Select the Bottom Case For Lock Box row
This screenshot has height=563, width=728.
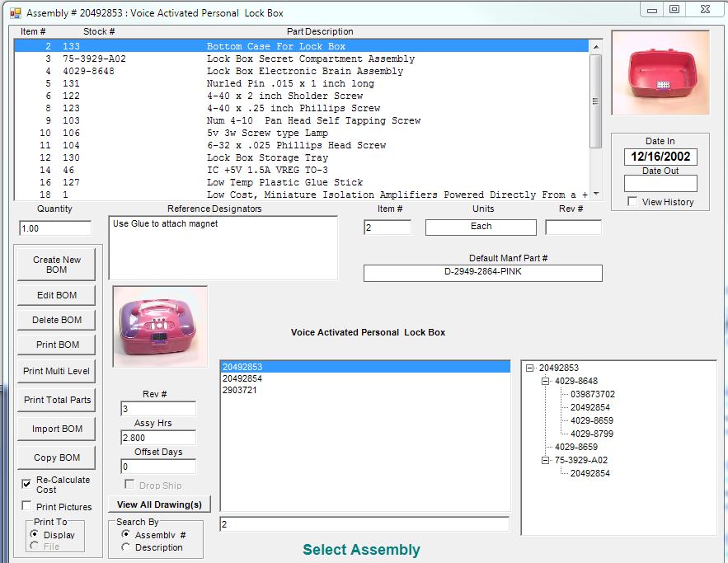coord(302,46)
